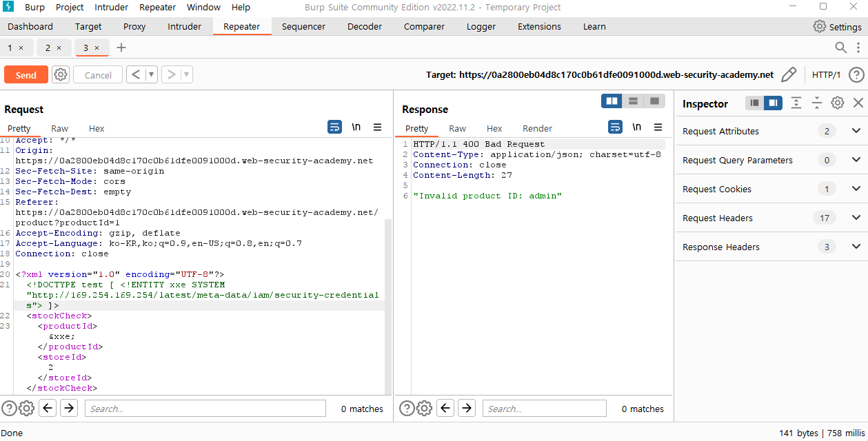Show Response in Hex view
868x441 pixels.
494,128
